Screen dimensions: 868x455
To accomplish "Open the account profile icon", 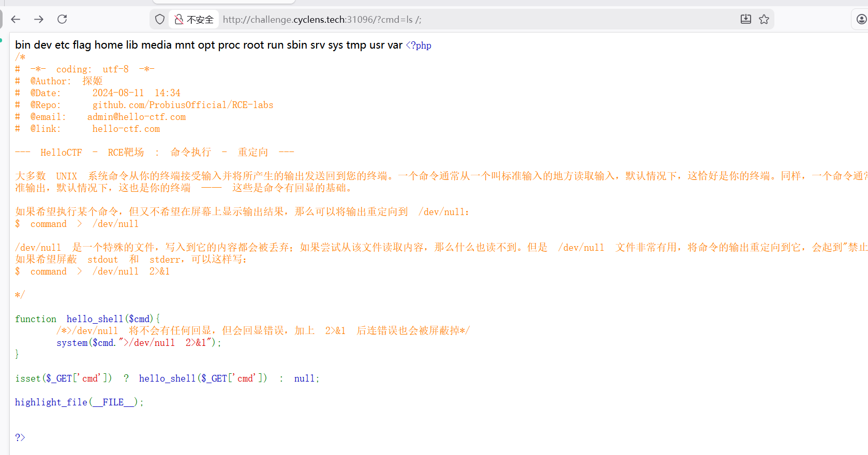I will coord(862,19).
